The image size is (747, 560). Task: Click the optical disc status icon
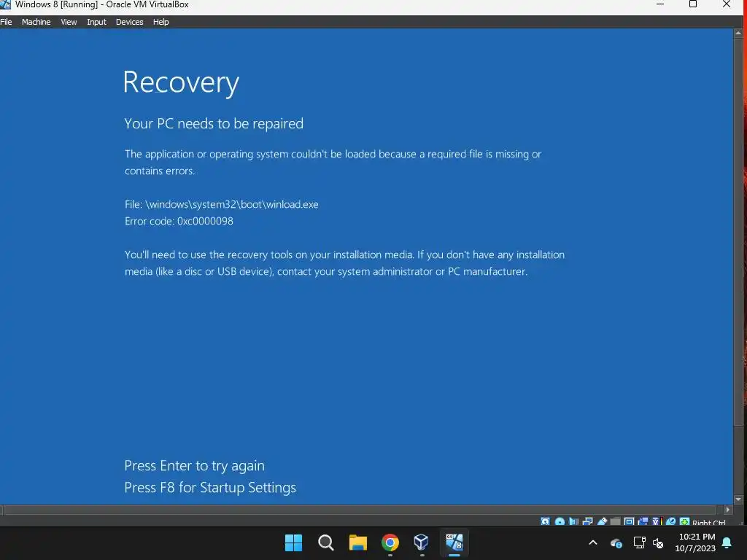[x=560, y=521]
